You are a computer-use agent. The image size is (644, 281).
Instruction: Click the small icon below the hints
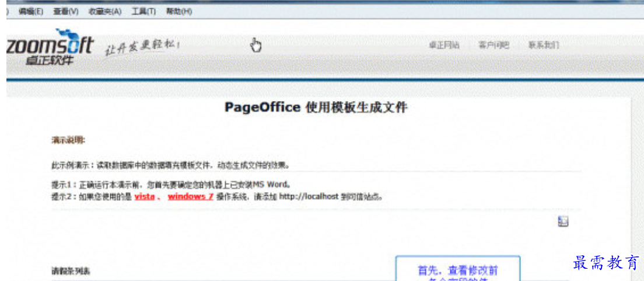(563, 221)
